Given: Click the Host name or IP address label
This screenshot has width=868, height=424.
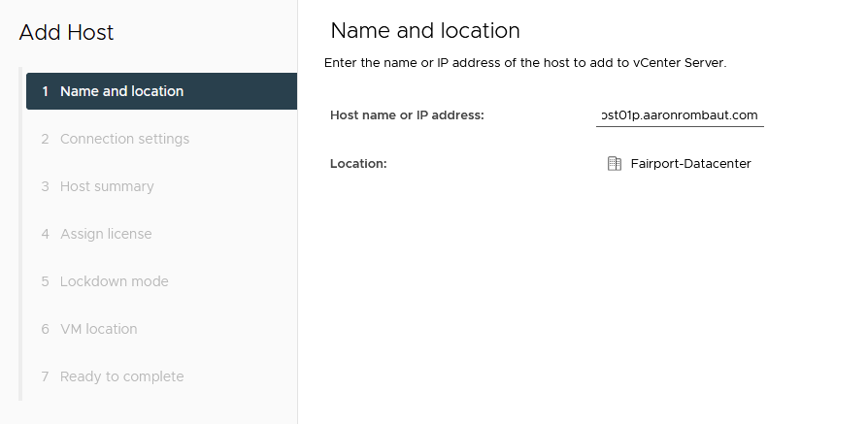Looking at the screenshot, I should pos(407,115).
